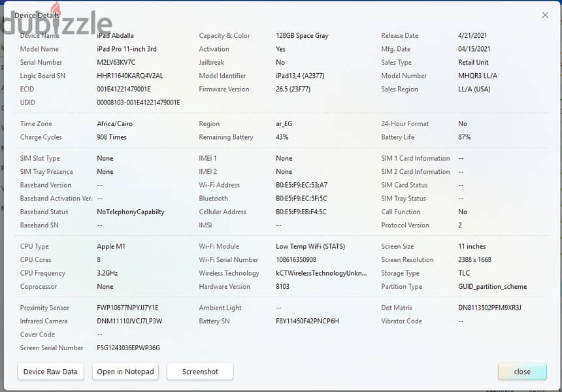Select device name iPad Abdalla
Screen dimensions: 562x392
point(115,35)
